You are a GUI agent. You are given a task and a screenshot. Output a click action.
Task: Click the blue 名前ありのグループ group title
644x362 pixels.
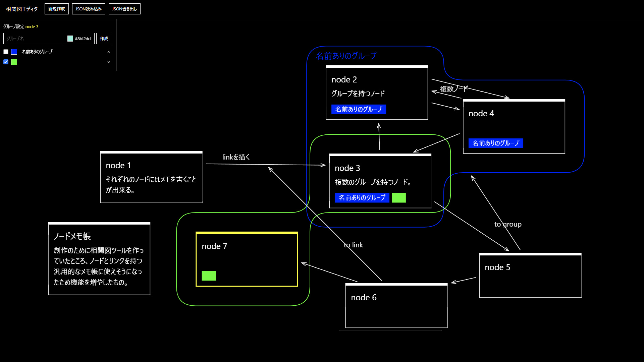346,56
